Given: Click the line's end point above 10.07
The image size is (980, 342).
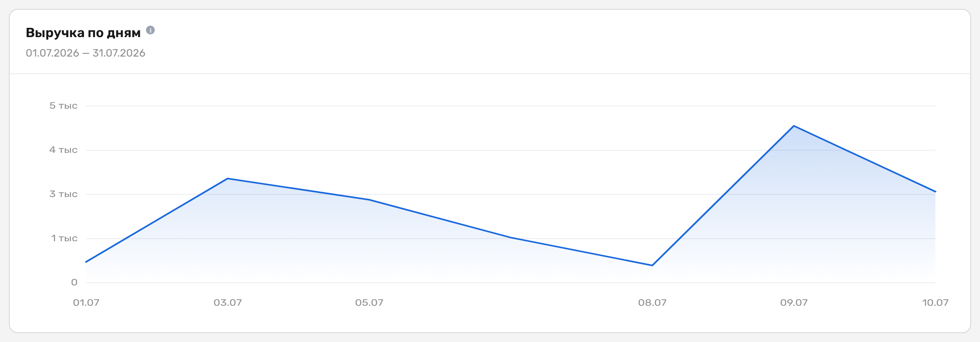Looking at the screenshot, I should [x=935, y=192].
